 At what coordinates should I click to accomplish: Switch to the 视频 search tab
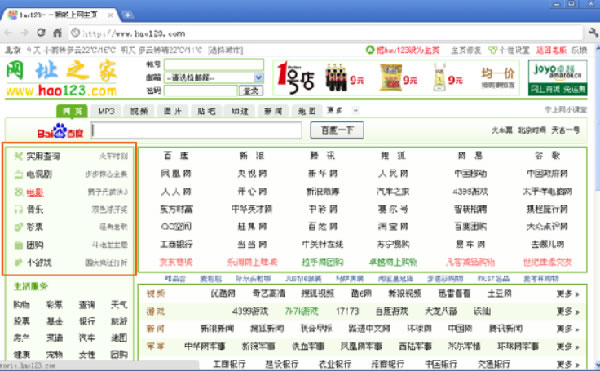(139, 111)
